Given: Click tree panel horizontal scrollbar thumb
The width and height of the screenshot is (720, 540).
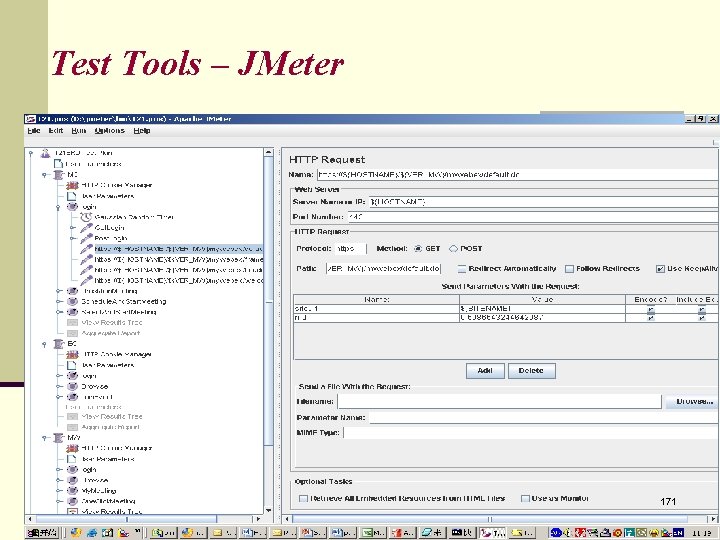Looking at the screenshot, I should tap(126, 519).
